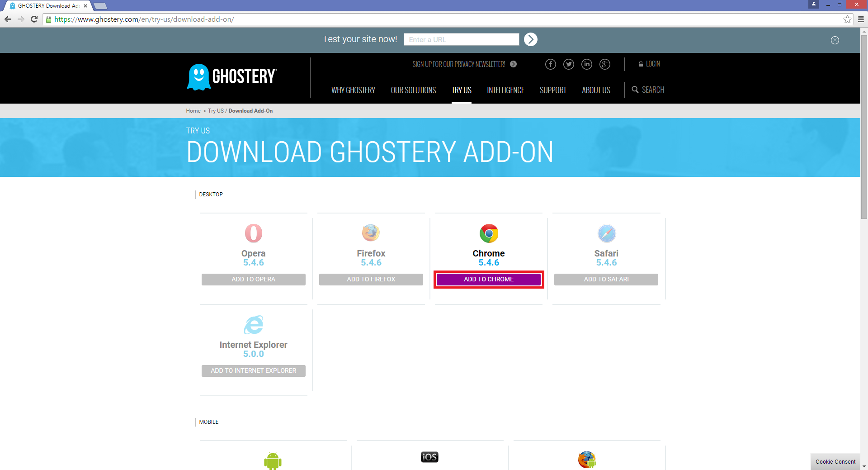Click the Ghostery ghost logo

click(x=199, y=77)
